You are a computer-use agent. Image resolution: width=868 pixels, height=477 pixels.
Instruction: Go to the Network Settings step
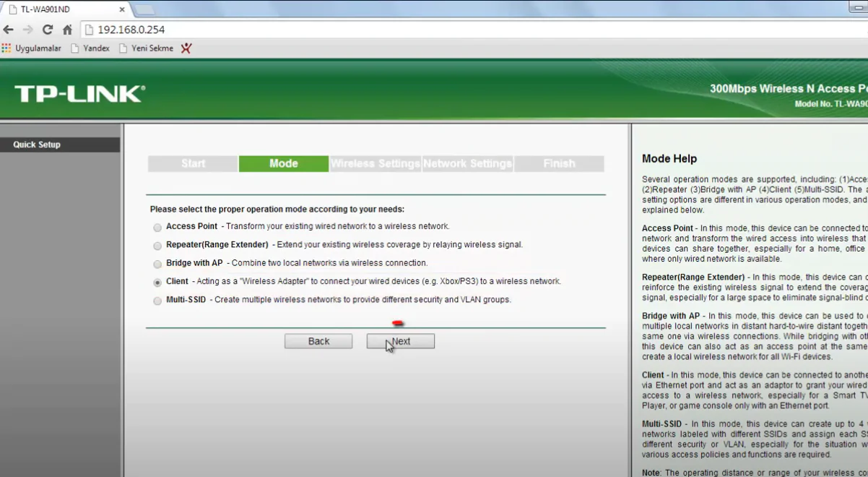pyautogui.click(x=468, y=163)
